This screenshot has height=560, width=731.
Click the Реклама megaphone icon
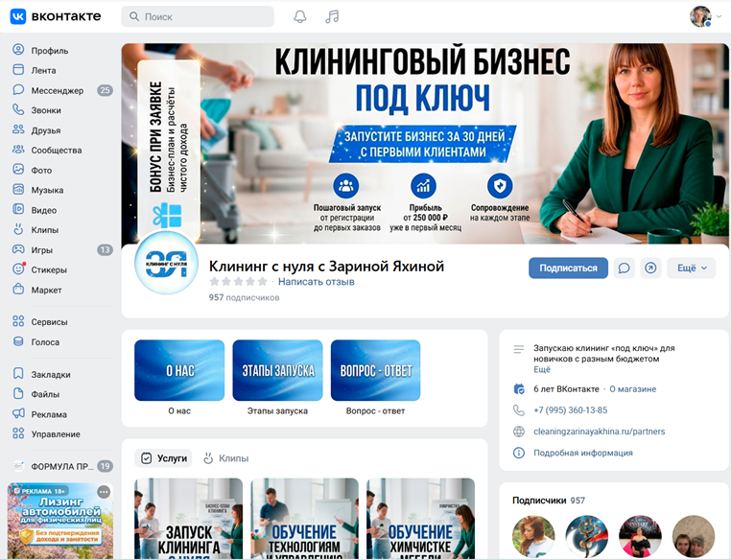(18, 413)
